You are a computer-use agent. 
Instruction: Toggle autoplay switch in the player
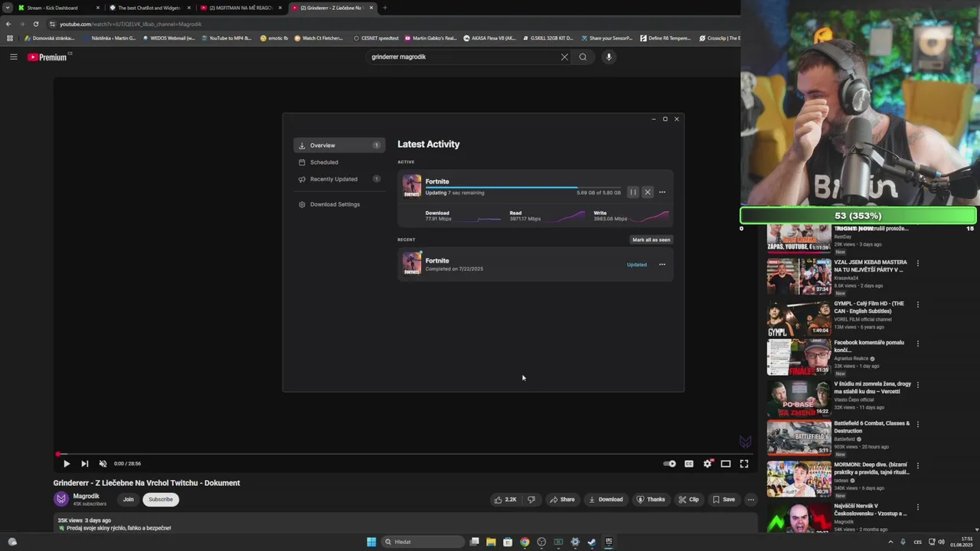[x=669, y=464]
